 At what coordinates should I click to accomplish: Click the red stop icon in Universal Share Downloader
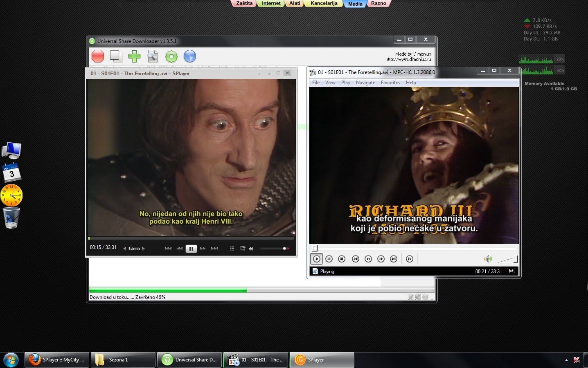pyautogui.click(x=98, y=56)
